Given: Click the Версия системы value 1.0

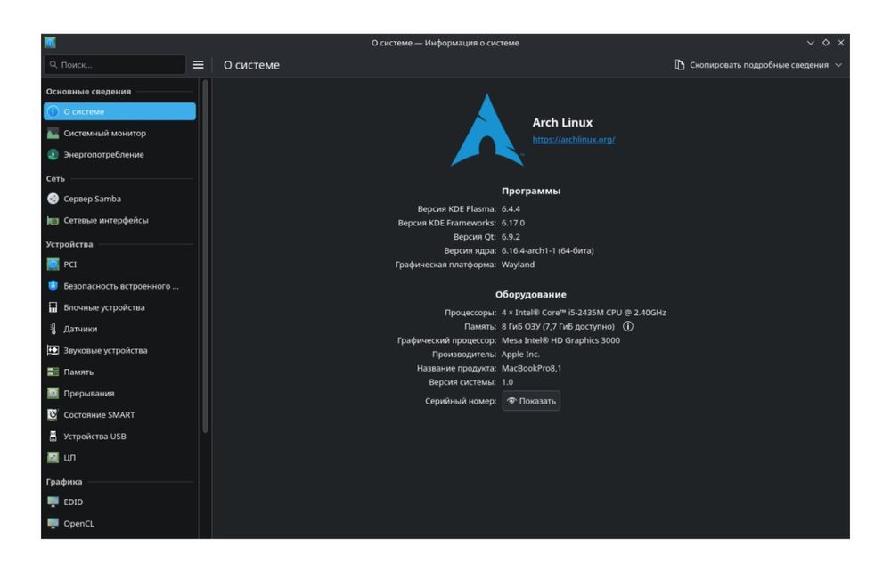Looking at the screenshot, I should [x=508, y=382].
